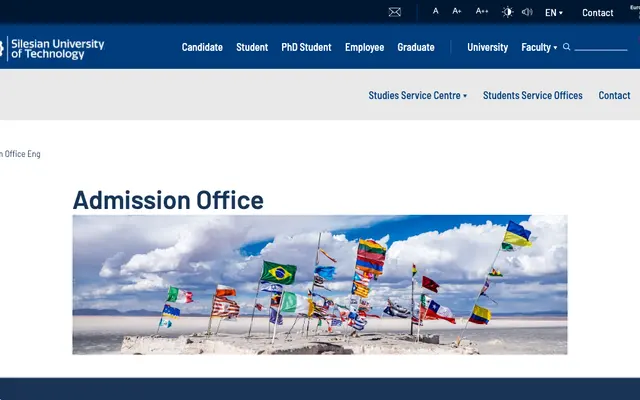
Task: Open the EN language dropdown
Action: click(x=554, y=13)
